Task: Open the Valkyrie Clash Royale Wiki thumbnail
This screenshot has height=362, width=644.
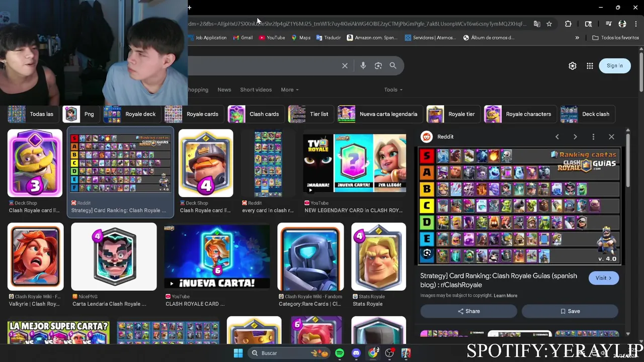Action: click(35, 257)
